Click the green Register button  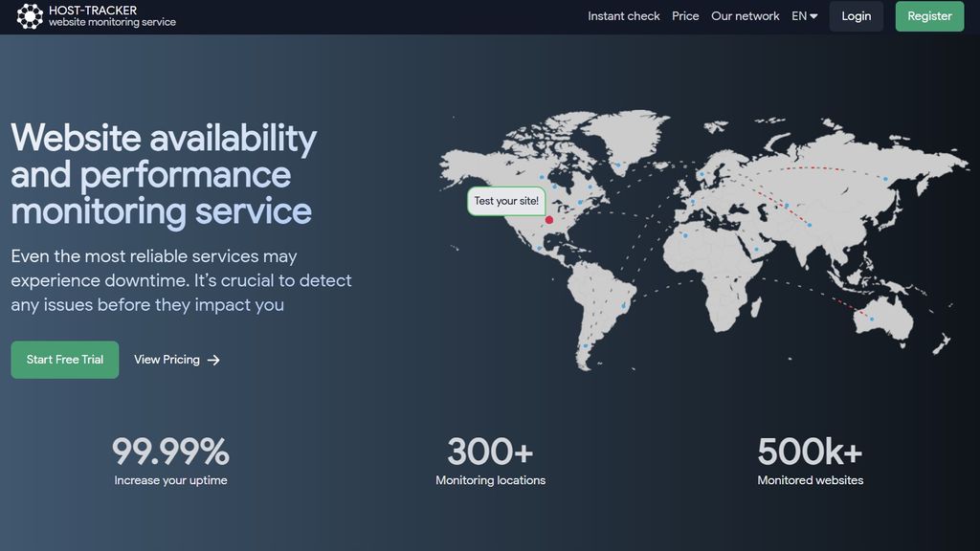(928, 16)
